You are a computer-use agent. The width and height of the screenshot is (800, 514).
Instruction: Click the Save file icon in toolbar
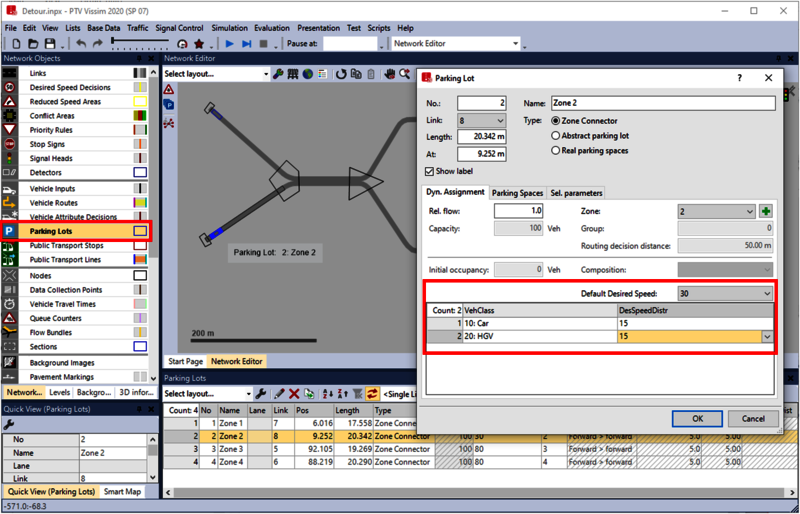pos(49,44)
